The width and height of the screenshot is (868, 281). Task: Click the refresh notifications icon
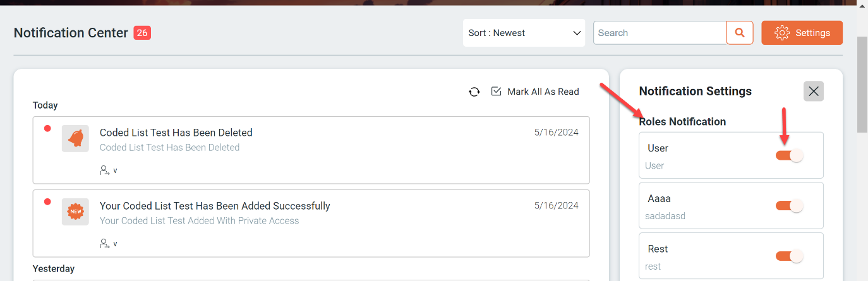pyautogui.click(x=474, y=92)
